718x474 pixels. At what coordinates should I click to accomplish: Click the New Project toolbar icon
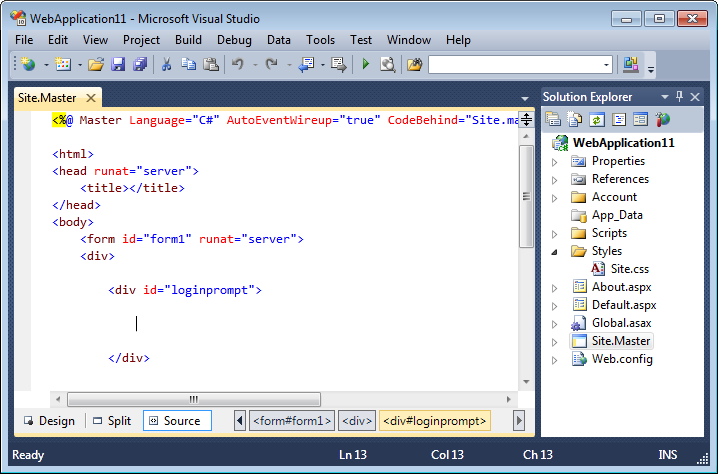coord(28,65)
